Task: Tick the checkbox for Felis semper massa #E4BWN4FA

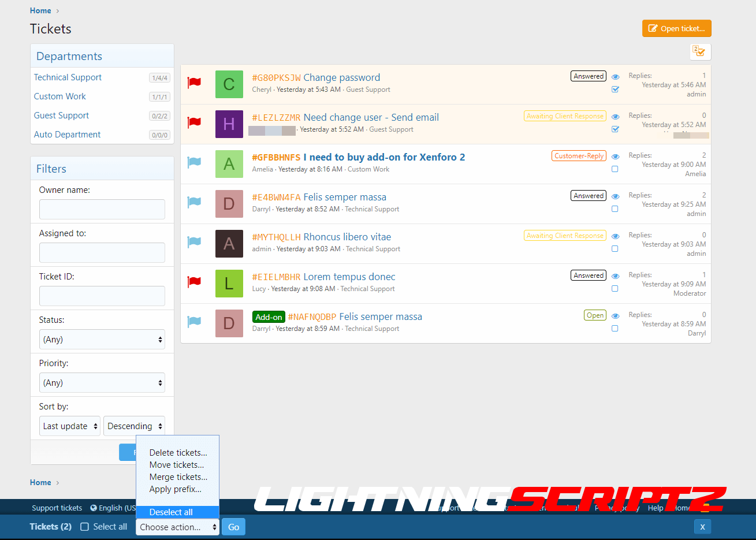Action: 615,209
